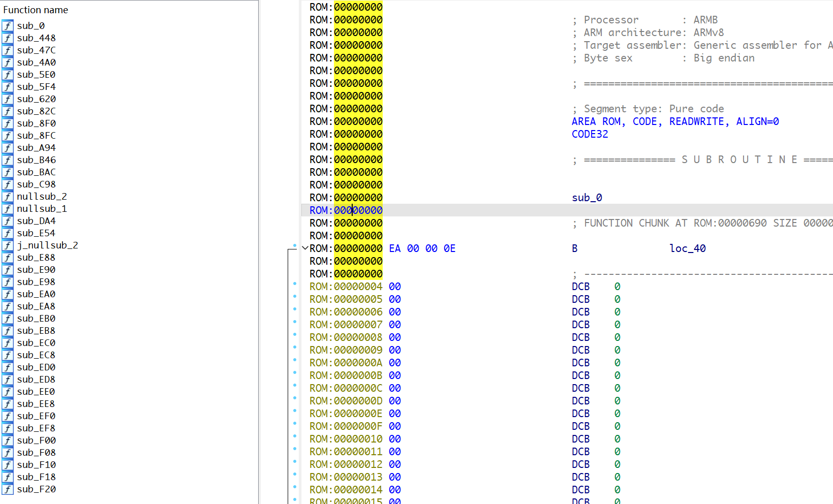The height and width of the screenshot is (504, 833).
Task: Select function sub_EC8 in list
Action: click(x=36, y=355)
